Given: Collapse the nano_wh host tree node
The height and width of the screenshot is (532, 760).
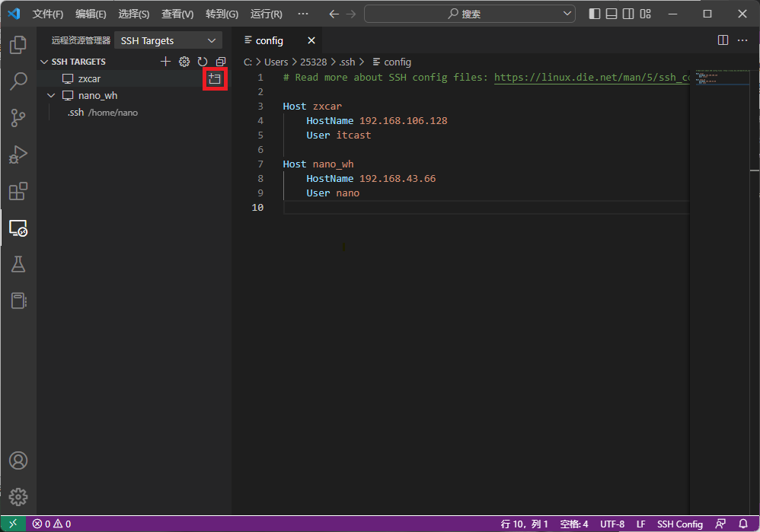Looking at the screenshot, I should 51,96.
